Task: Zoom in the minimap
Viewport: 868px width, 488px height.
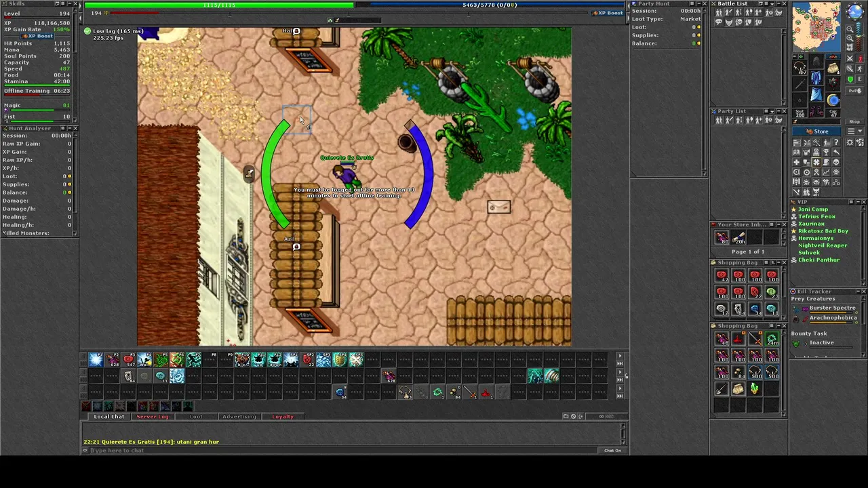Action: [850, 38]
